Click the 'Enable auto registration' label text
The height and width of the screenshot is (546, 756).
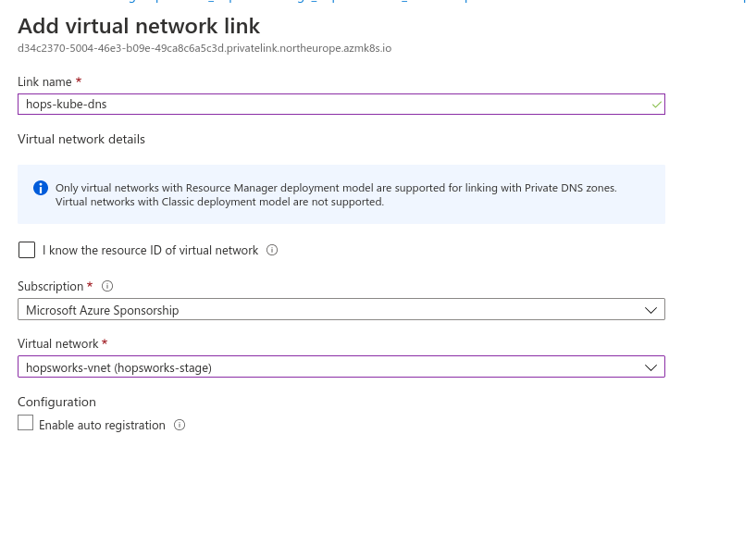coord(102,425)
